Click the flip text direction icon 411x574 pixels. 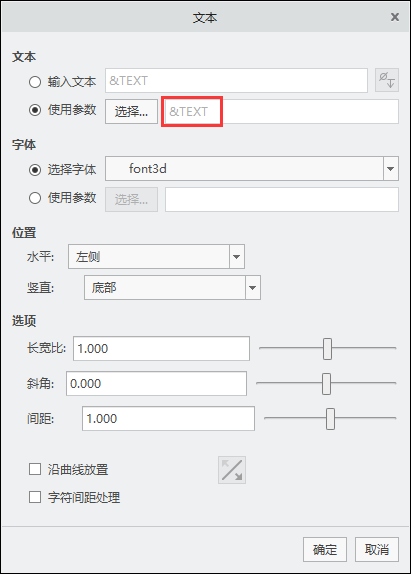tap(232, 470)
